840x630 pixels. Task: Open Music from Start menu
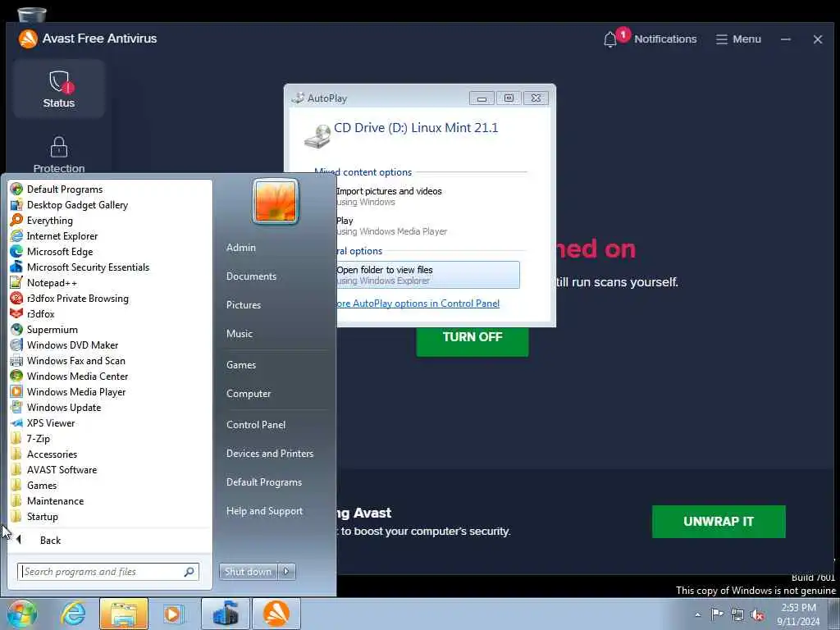point(240,334)
